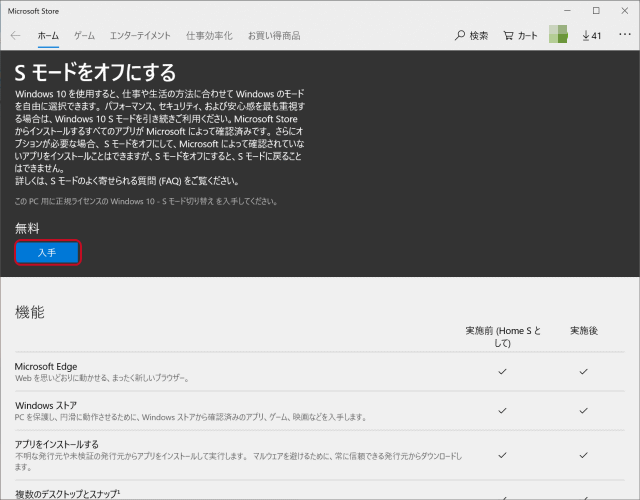Open the 検索 search box
640x500 pixels.
coord(471,36)
